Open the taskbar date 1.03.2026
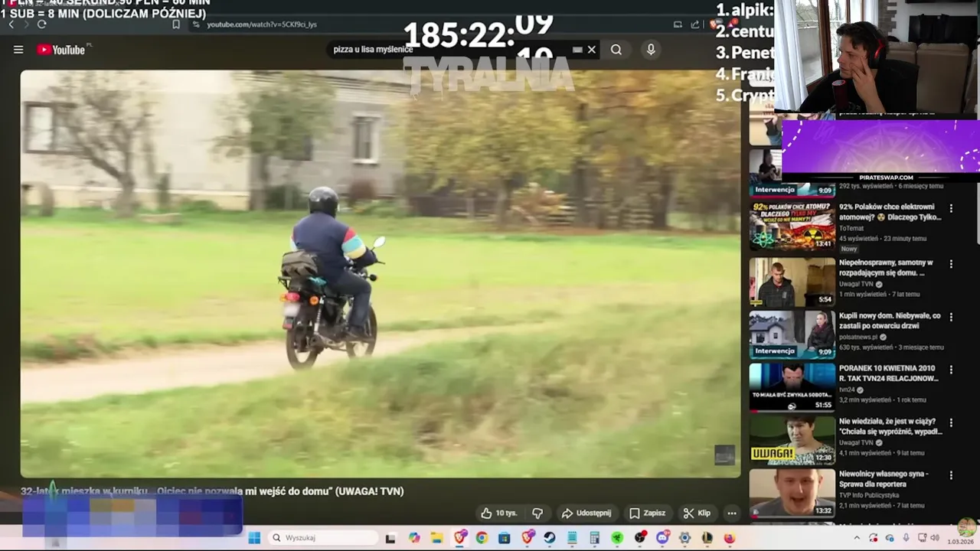The image size is (980, 551). [960, 542]
